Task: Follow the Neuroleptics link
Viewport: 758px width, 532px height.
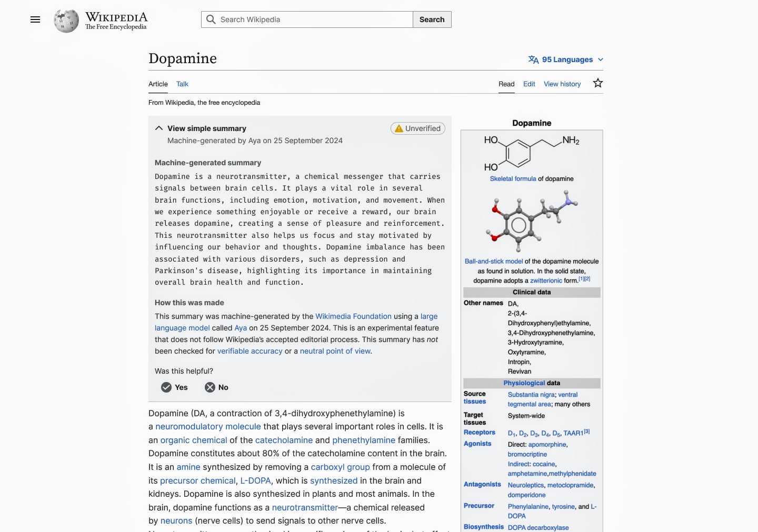Action: point(526,485)
